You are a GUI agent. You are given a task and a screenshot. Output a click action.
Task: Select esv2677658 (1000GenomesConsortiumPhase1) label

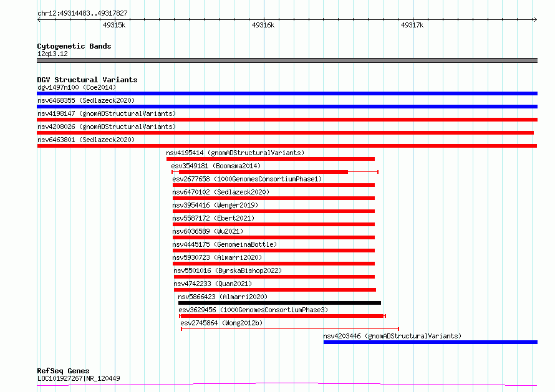pos(247,179)
